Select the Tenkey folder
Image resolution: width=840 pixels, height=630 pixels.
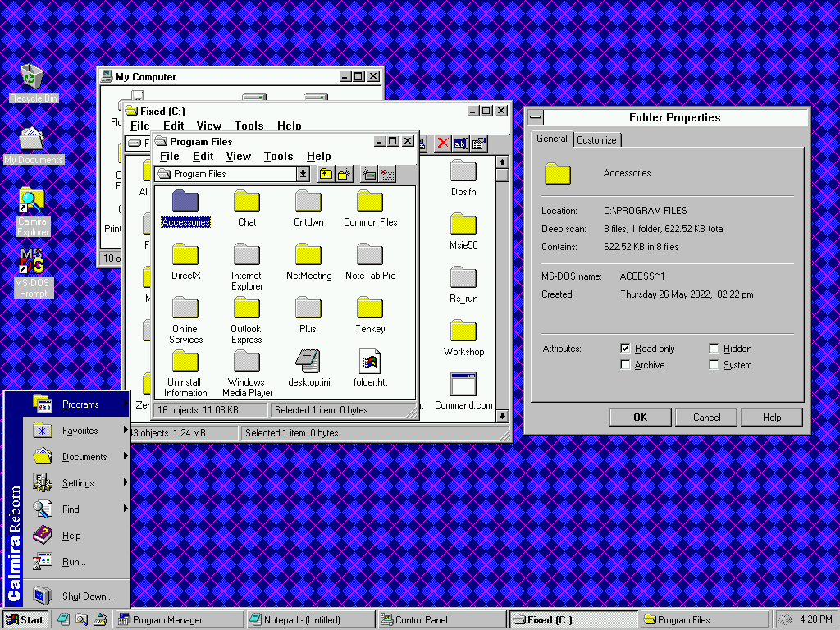click(370, 316)
